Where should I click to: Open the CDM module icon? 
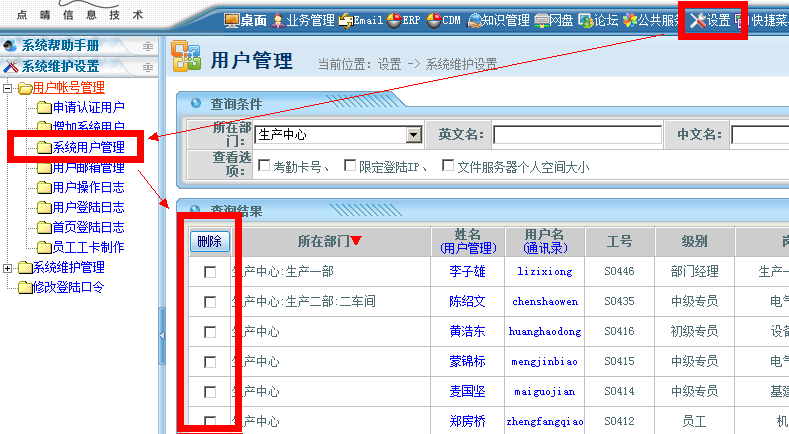(x=444, y=20)
